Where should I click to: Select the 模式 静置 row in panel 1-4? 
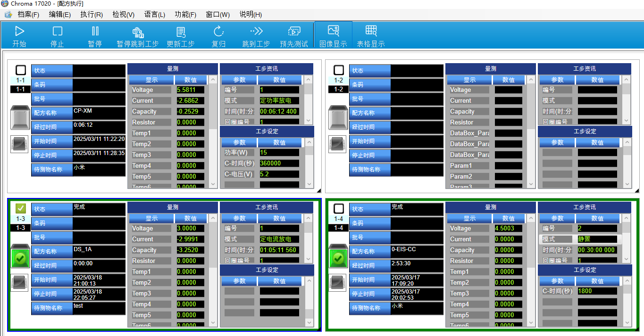pyautogui.click(x=580, y=239)
